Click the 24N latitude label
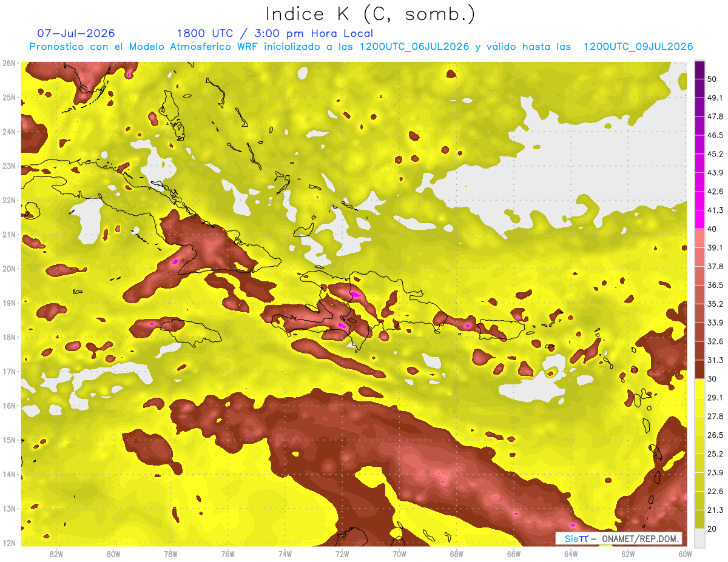 [8, 132]
